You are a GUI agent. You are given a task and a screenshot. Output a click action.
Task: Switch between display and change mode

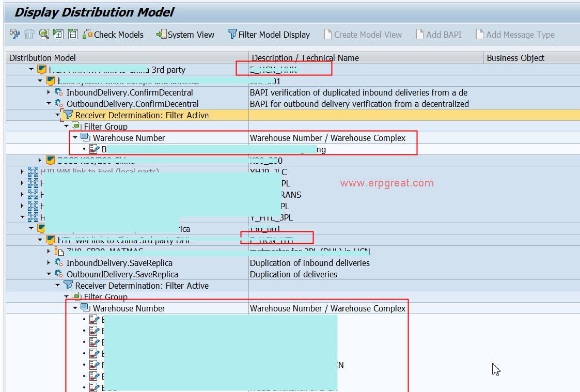[15, 34]
